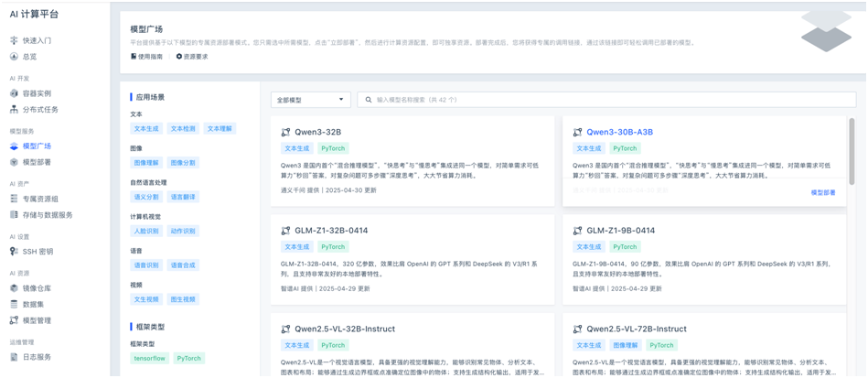Image resolution: width=868 pixels, height=378 pixels.
Task: Toggle the 语言翻译 filter tag
Action: (183, 197)
